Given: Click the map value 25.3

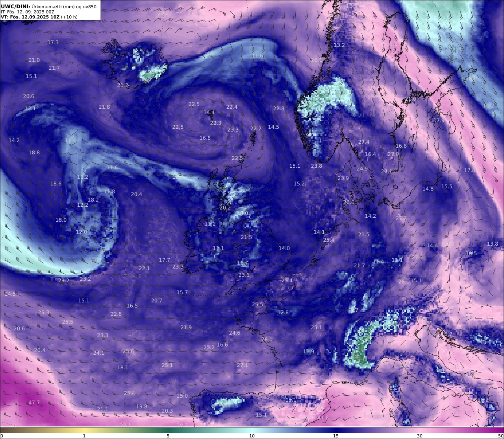Looking at the screenshot, I should [x=44, y=312].
